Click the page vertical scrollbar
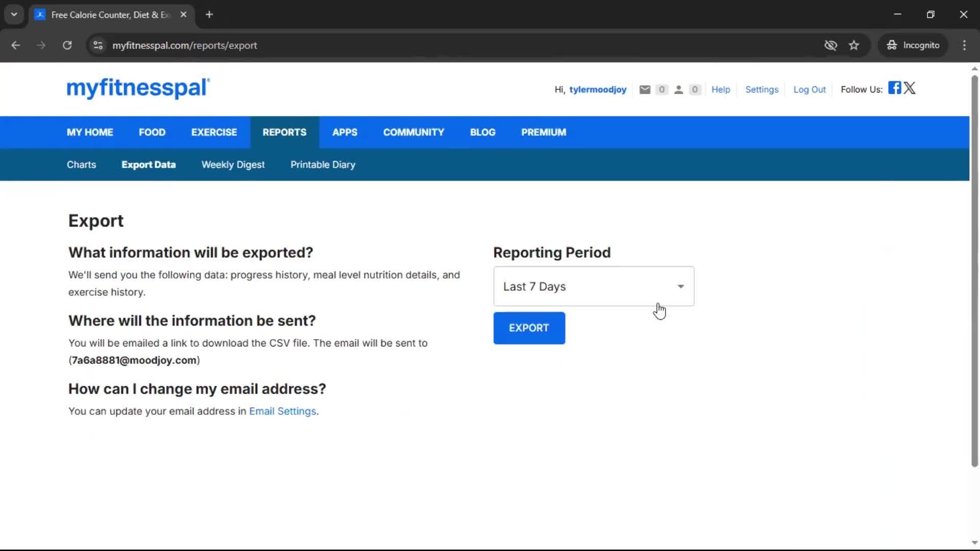Screen dimensions: 980x551 point(974,270)
